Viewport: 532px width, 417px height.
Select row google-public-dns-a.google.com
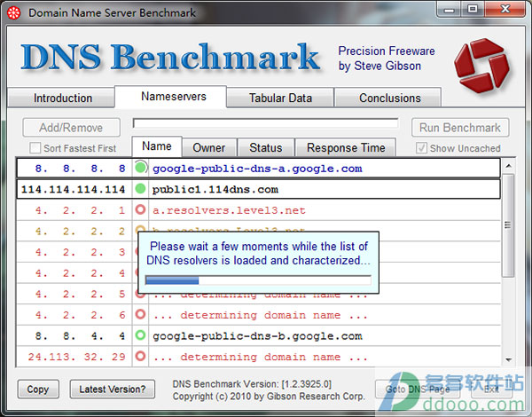click(259, 168)
